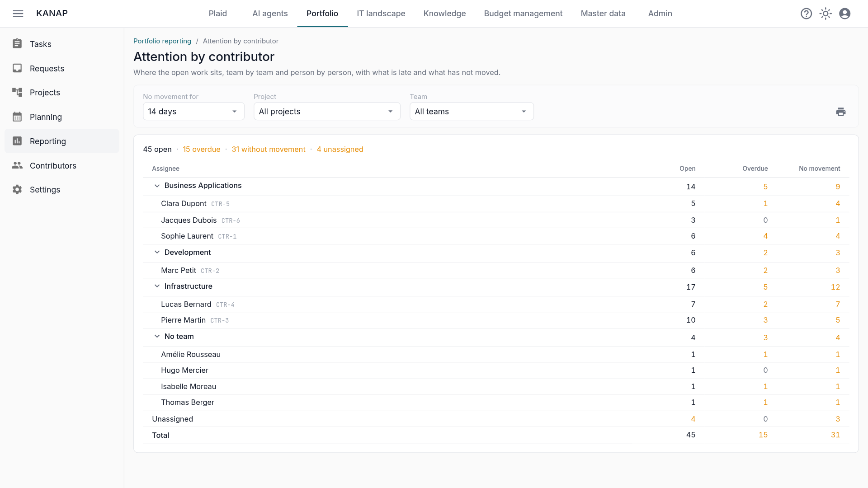Screen dimensions: 868x488
Task: Open the IT landscape tab
Action: coord(381,14)
